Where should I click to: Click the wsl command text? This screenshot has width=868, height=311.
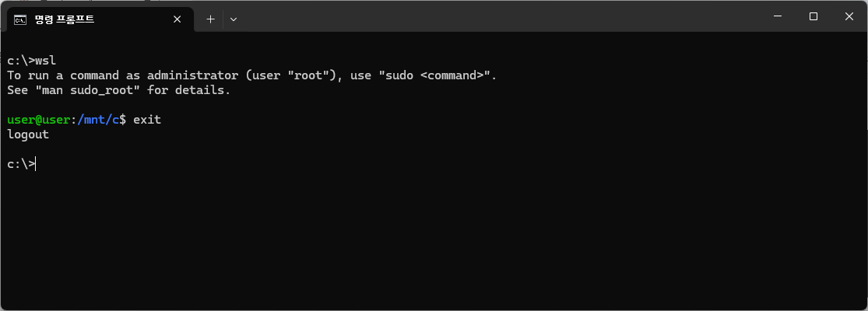(x=45, y=60)
